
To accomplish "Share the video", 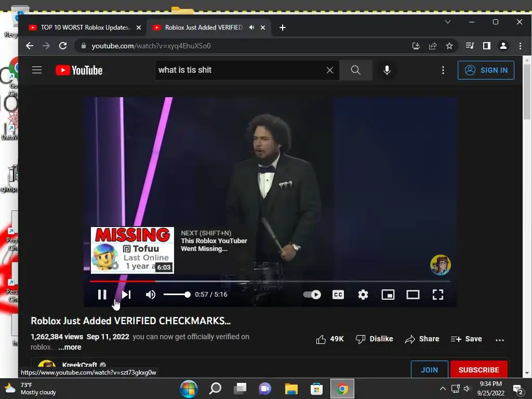I will coord(422,339).
